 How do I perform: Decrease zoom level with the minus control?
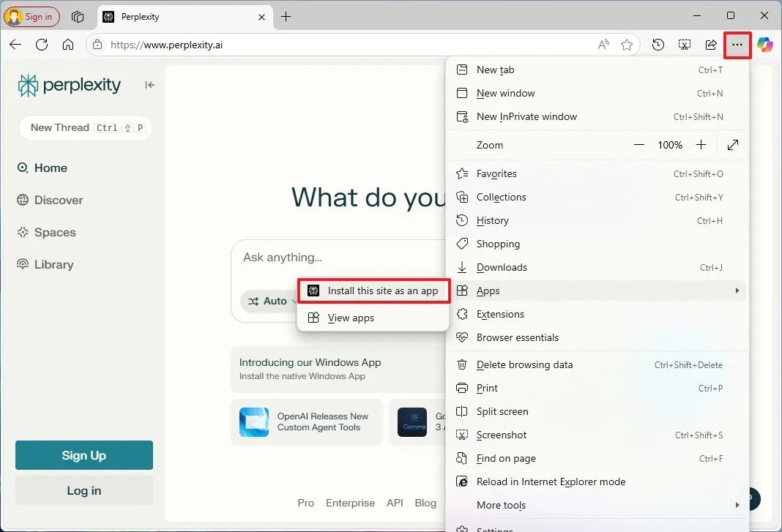click(638, 145)
